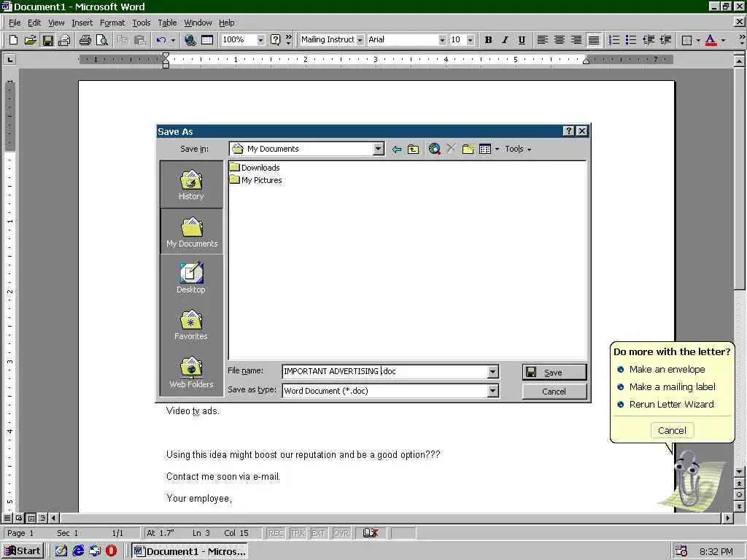Screen dimensions: 747x560
Task: Toggle Justify alignment button
Action: tap(594, 40)
